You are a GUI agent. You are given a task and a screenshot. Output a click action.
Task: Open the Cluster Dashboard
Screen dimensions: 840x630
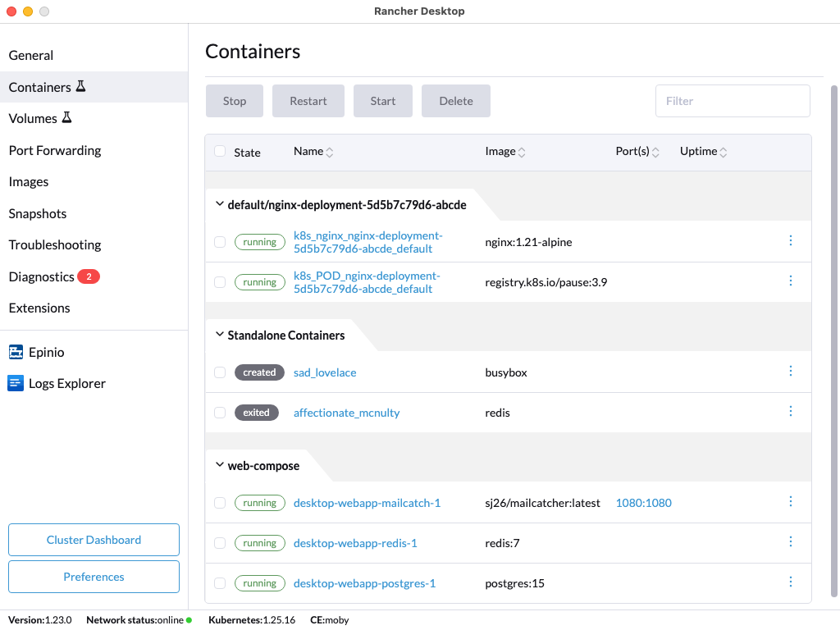tap(94, 540)
